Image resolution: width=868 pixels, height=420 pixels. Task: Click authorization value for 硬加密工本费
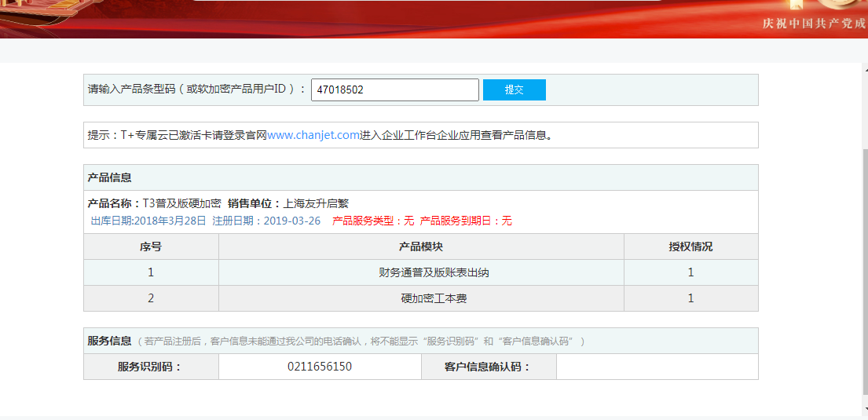(690, 298)
